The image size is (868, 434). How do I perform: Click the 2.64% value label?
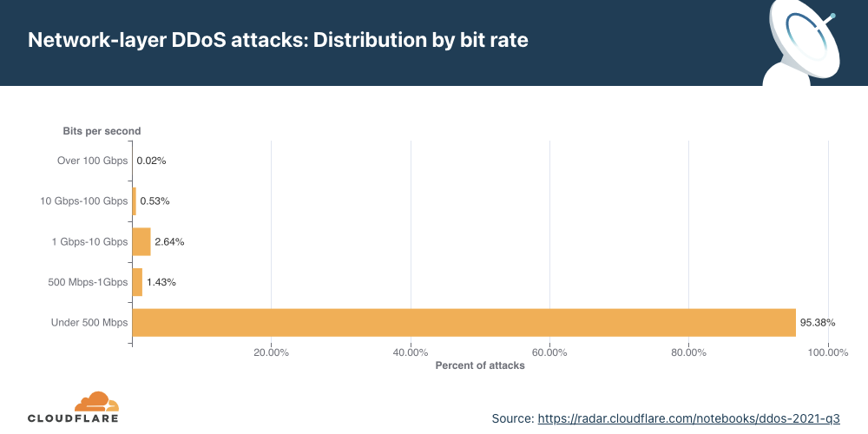pyautogui.click(x=169, y=241)
